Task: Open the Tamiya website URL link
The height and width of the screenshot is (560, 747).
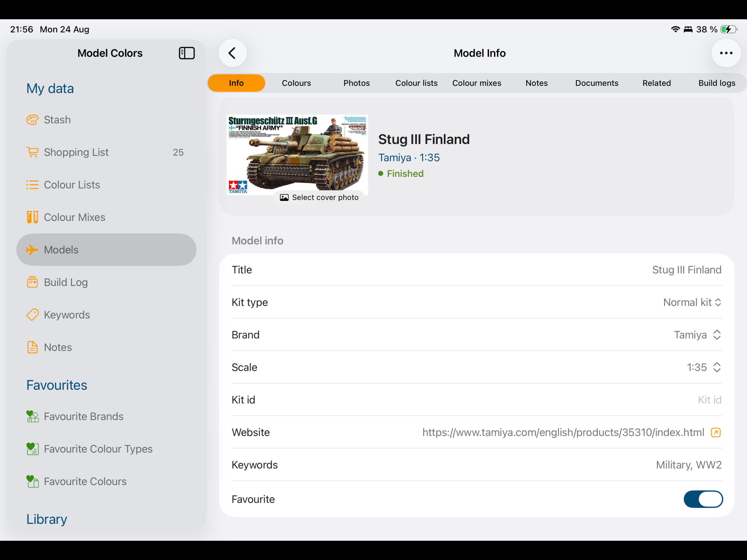Action: tap(563, 432)
